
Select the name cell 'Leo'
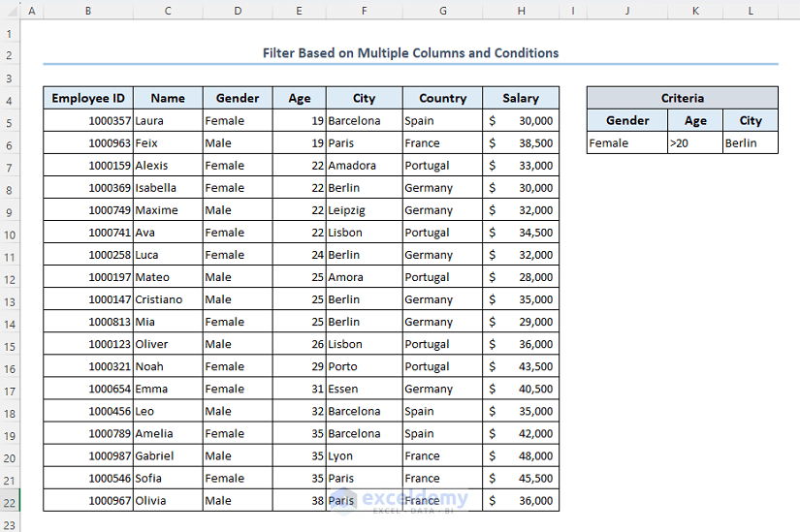point(168,412)
